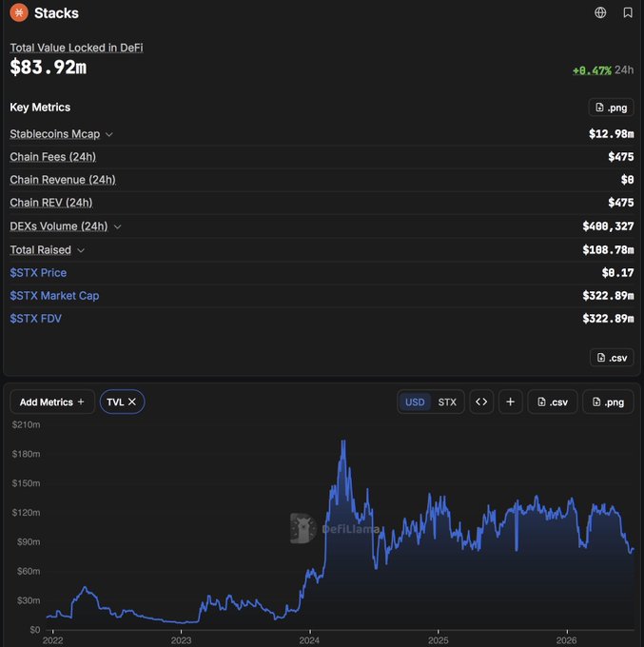Image resolution: width=644 pixels, height=647 pixels.
Task: Open the globe website icon
Action: (x=600, y=12)
